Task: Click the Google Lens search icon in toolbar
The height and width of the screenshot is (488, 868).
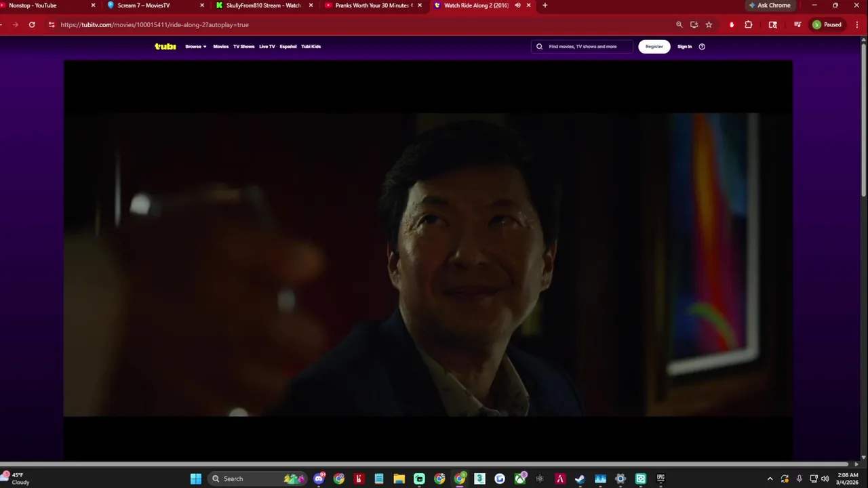Action: (773, 24)
